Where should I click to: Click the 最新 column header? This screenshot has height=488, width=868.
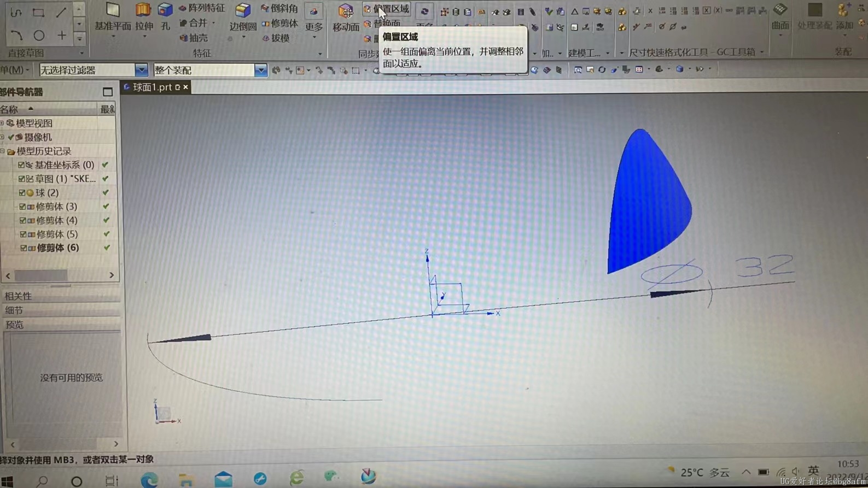click(x=107, y=109)
